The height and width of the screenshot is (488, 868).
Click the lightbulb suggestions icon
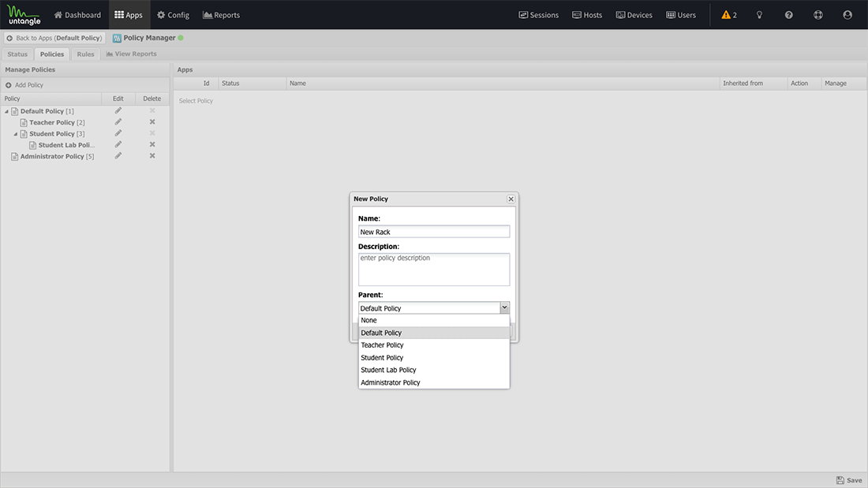pyautogui.click(x=759, y=15)
